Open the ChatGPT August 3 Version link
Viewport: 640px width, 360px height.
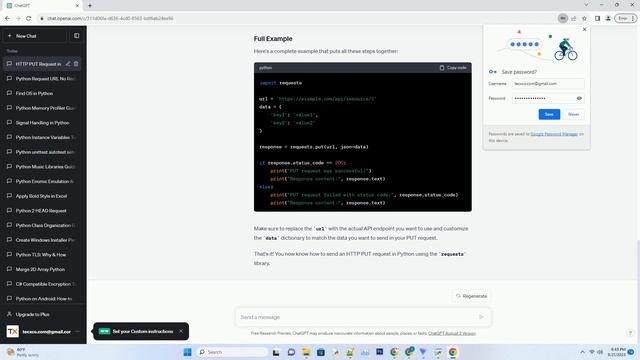click(x=452, y=333)
